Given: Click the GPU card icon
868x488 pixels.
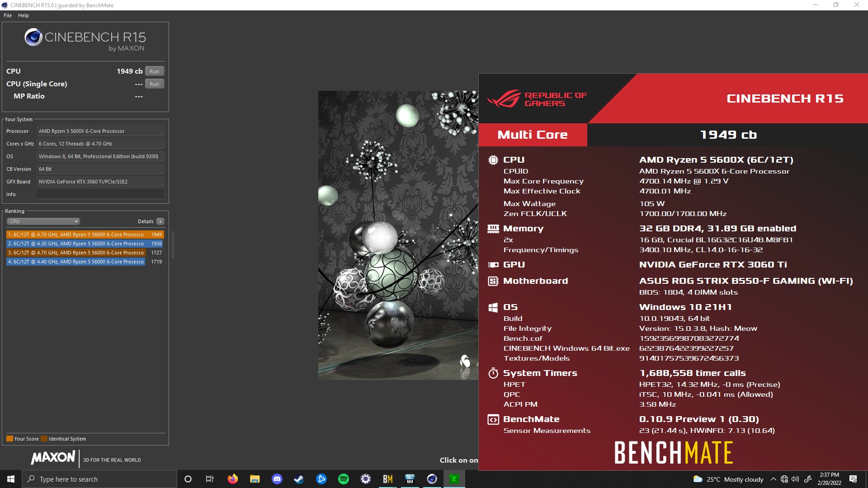Looking at the screenshot, I should 493,265.
